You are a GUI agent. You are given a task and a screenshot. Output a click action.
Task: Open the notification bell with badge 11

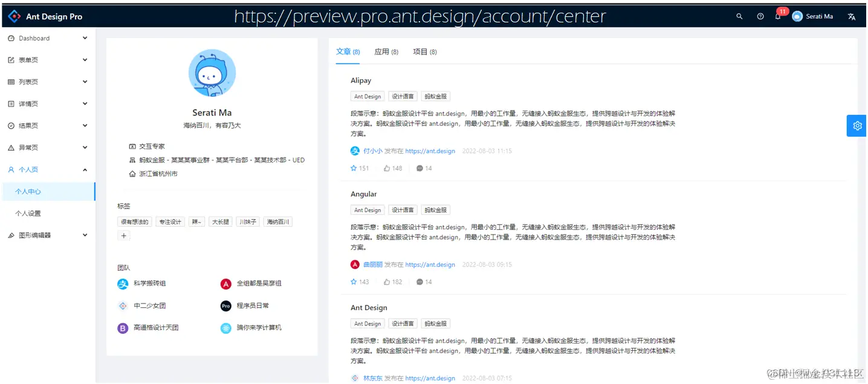pos(778,16)
